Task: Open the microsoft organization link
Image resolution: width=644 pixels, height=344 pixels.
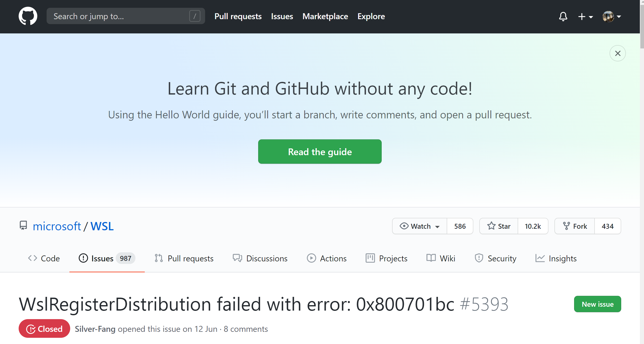Action: tap(57, 226)
